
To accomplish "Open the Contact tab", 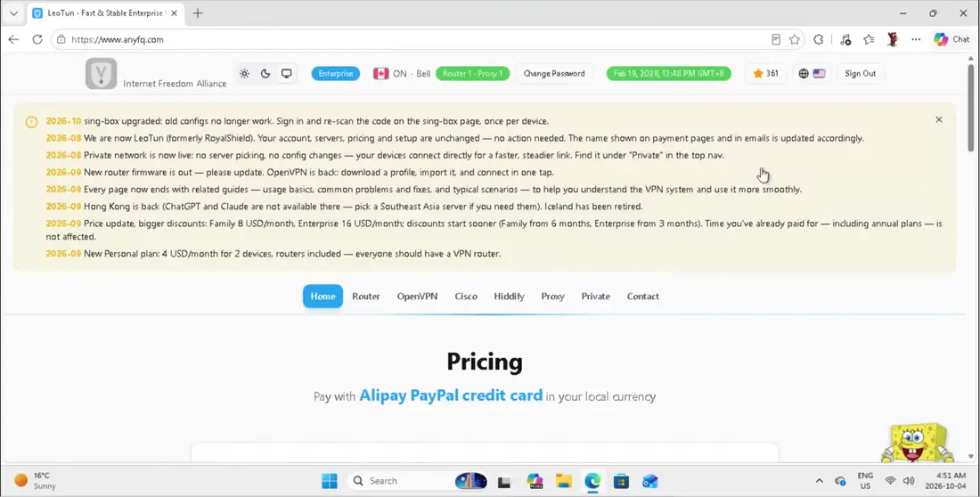I will point(642,297).
